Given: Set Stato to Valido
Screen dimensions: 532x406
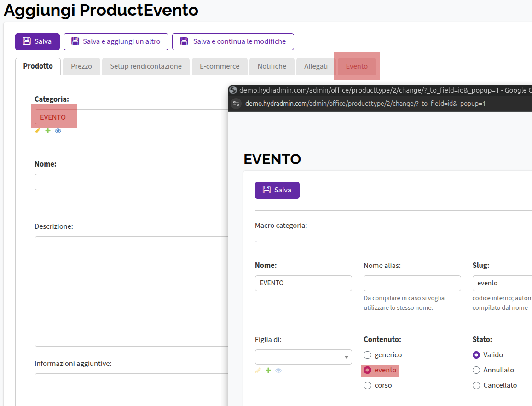Looking at the screenshot, I should tap(476, 355).
